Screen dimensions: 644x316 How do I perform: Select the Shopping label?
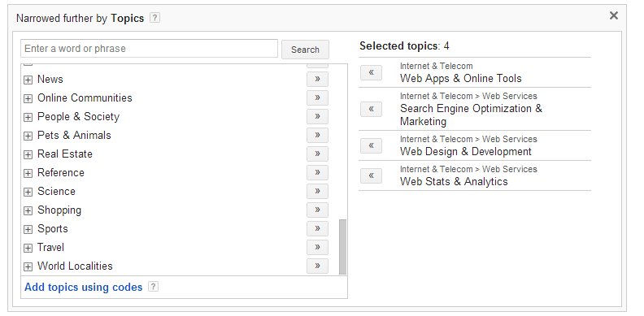point(59,210)
